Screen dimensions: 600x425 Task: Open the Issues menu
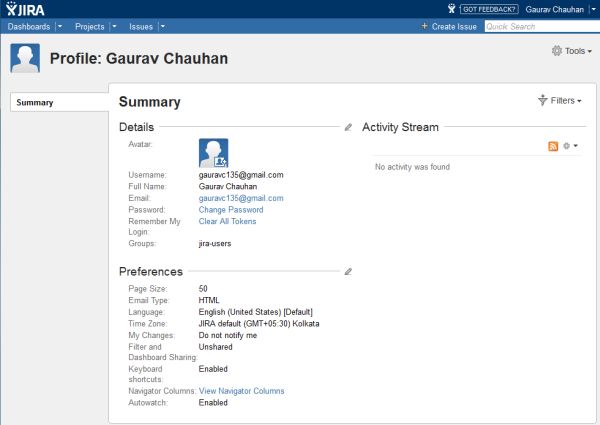pos(141,27)
